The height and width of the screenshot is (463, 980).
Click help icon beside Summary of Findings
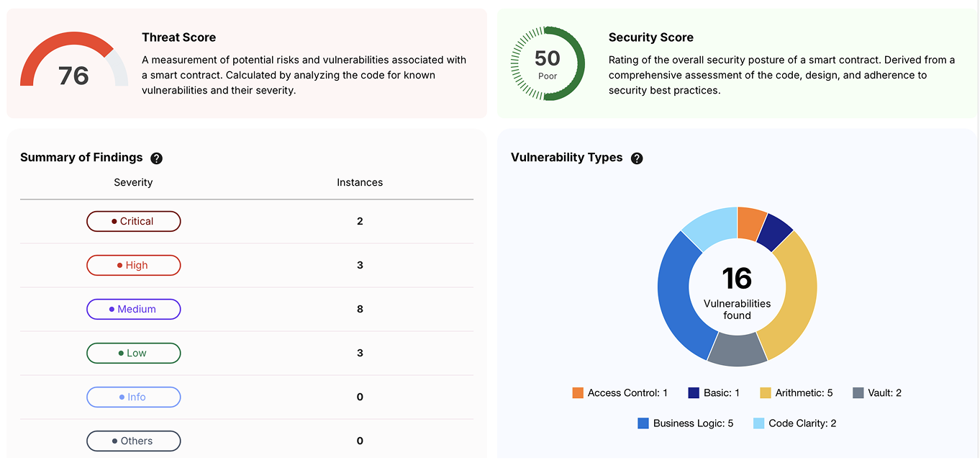(x=156, y=158)
